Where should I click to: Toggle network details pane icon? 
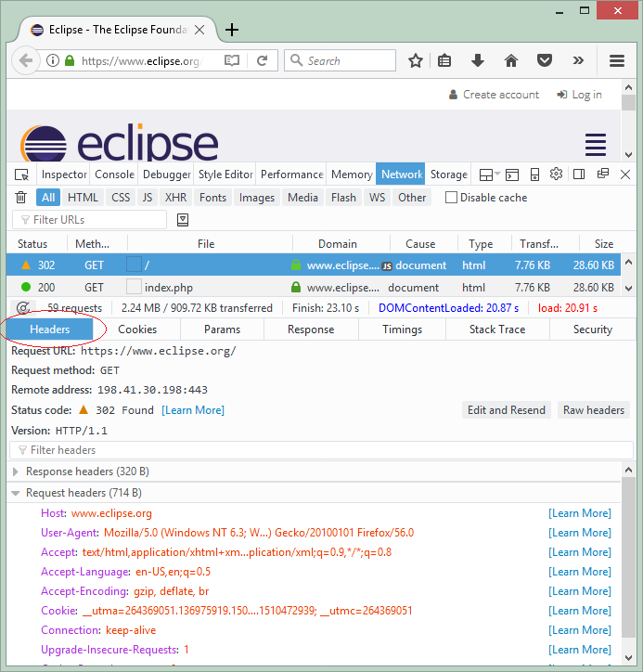point(183,220)
